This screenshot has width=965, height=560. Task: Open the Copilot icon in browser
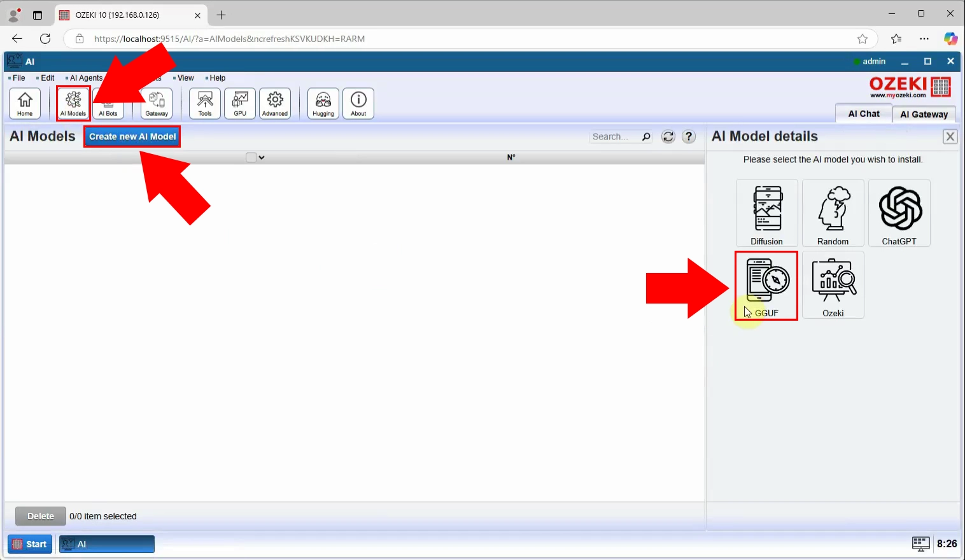950,39
